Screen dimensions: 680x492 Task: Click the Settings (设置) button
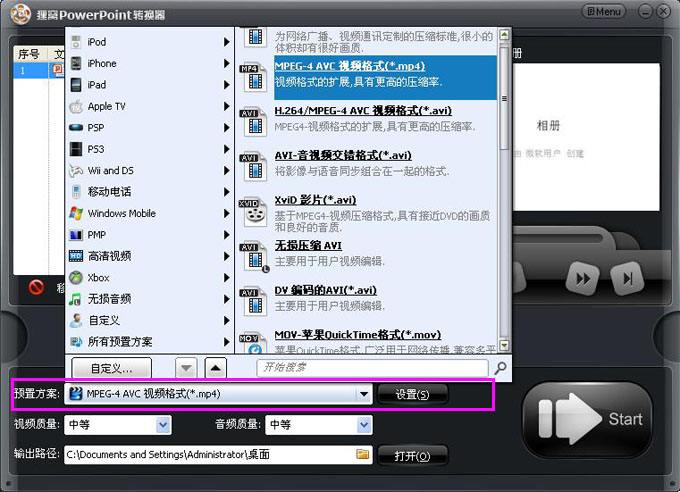coord(412,394)
